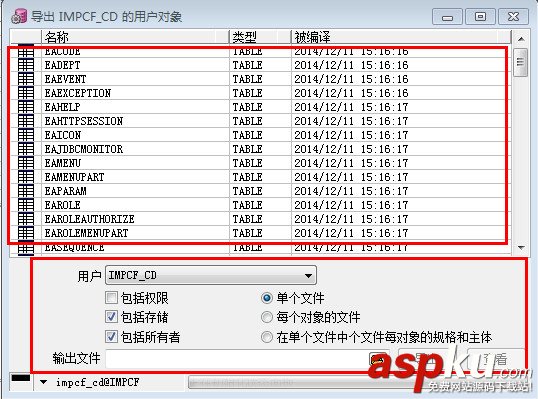This screenshot has width=538, height=399.
Task: Click the object list scroll up arrow
Action: pyautogui.click(x=521, y=39)
